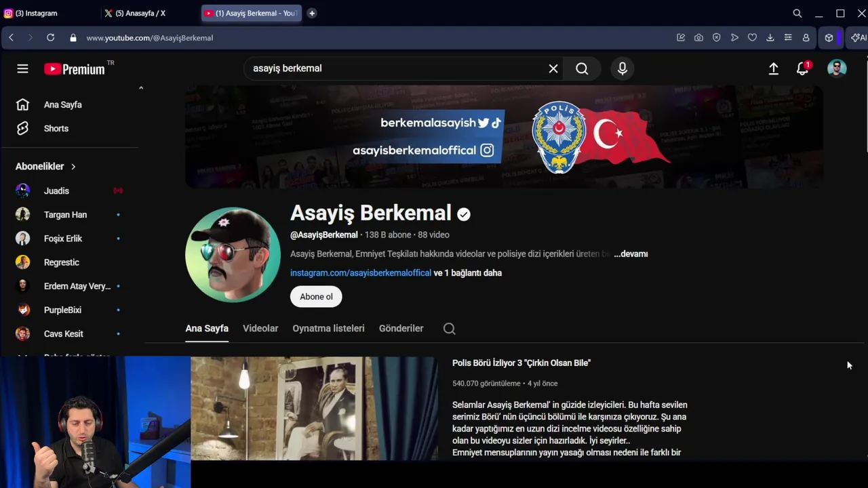Image resolution: width=868 pixels, height=488 pixels.
Task: Click the @AsayişBerkemal channel handle
Action: [324, 235]
